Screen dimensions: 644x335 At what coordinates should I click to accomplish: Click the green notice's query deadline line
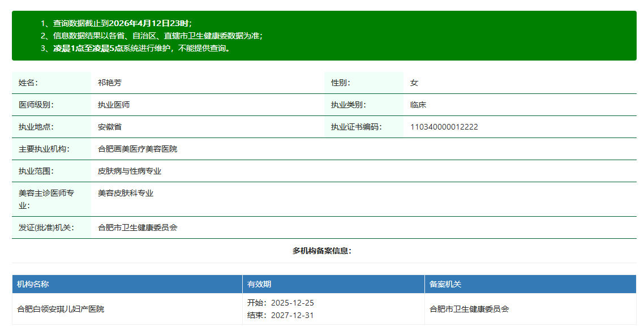pos(122,23)
